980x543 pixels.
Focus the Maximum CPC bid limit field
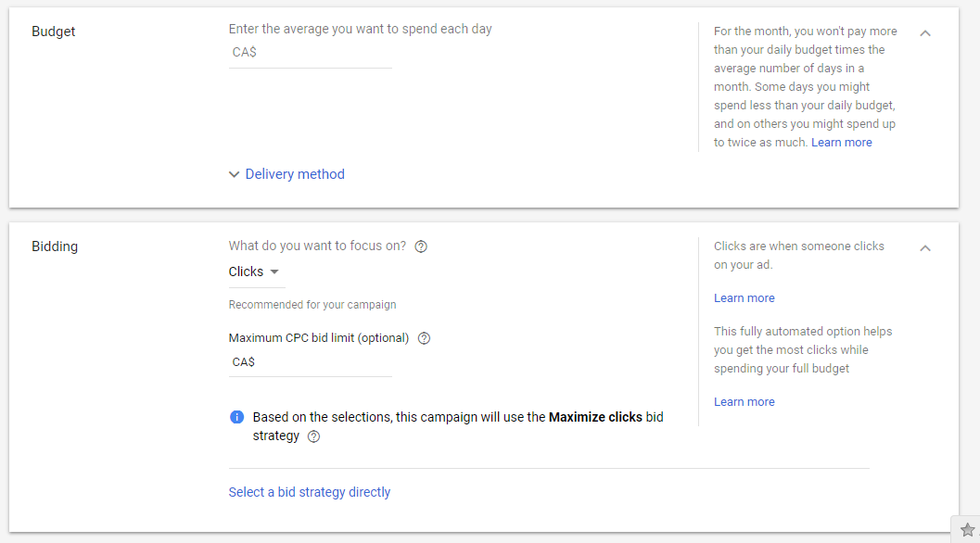(x=310, y=362)
